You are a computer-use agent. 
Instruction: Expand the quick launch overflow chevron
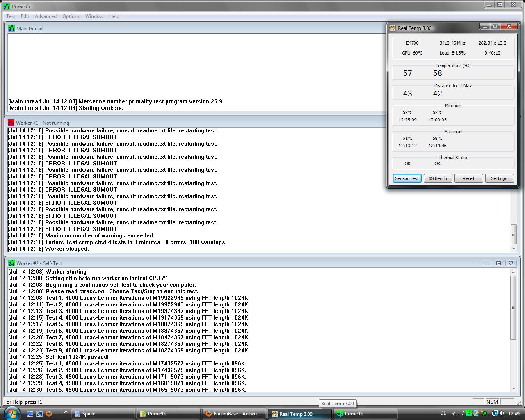pyautogui.click(x=65, y=411)
